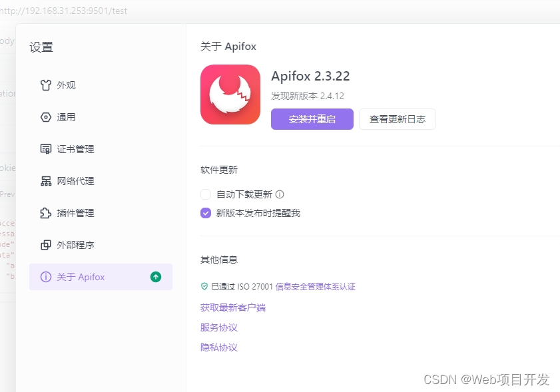Click the 安装并重启 button
The width and height of the screenshot is (560, 392).
(312, 119)
